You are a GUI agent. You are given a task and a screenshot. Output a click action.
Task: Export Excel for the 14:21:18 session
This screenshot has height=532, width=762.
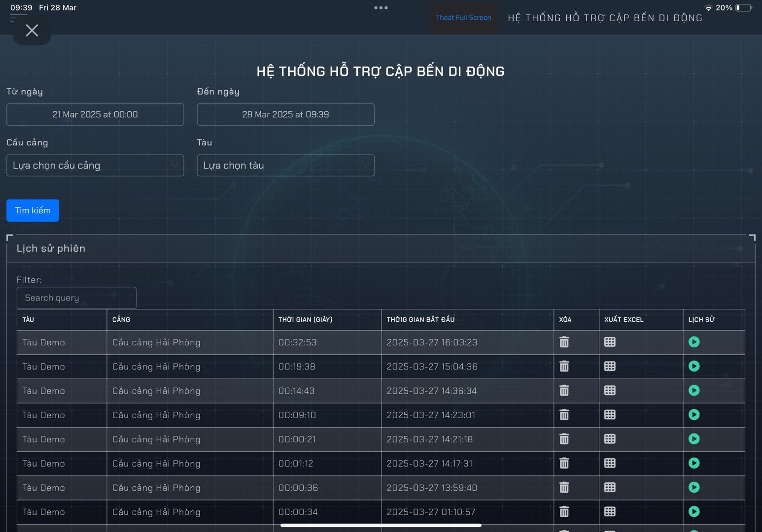[610, 439]
